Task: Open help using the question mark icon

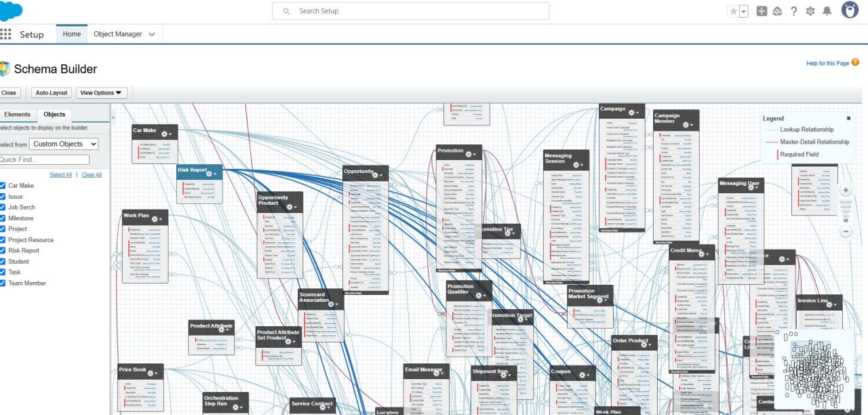Action: (x=793, y=10)
